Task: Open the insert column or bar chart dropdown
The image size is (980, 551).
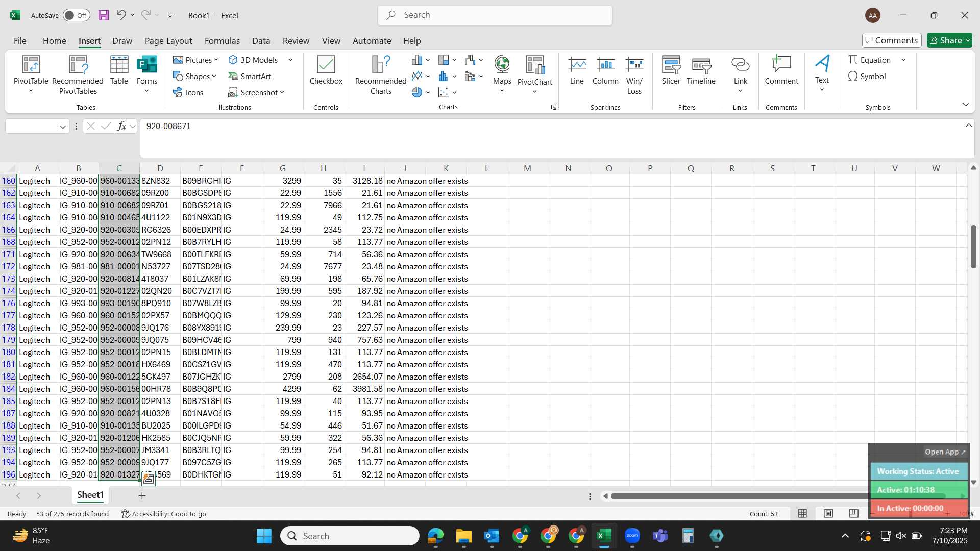Action: [x=428, y=60]
